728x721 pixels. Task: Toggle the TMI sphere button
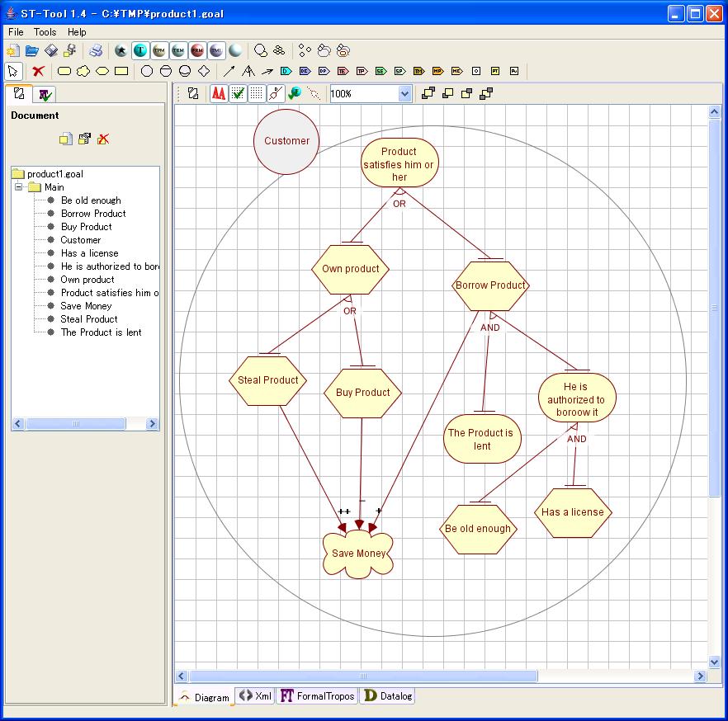click(x=216, y=50)
